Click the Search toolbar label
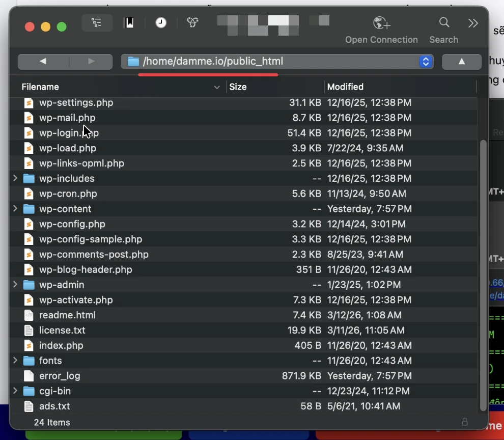The height and width of the screenshot is (440, 504). pos(443,40)
